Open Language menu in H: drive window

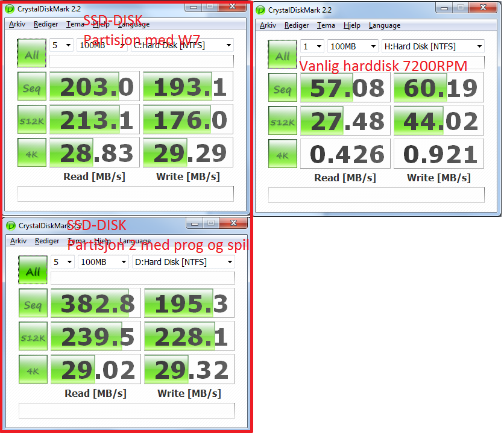pyautogui.click(x=385, y=25)
